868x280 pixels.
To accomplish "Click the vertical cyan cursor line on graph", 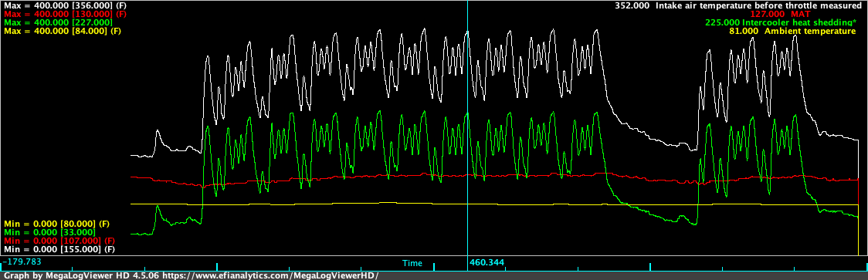I will tap(468, 127).
